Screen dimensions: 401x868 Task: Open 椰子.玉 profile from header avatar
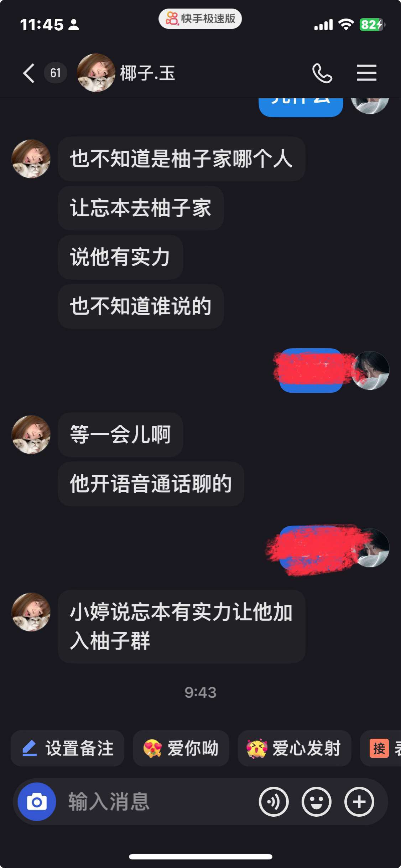pyautogui.click(x=96, y=73)
